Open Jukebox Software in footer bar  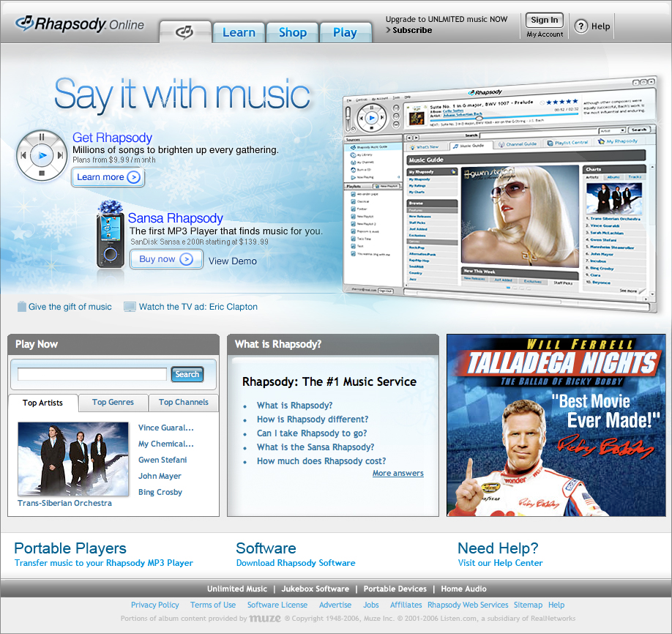pyautogui.click(x=315, y=589)
